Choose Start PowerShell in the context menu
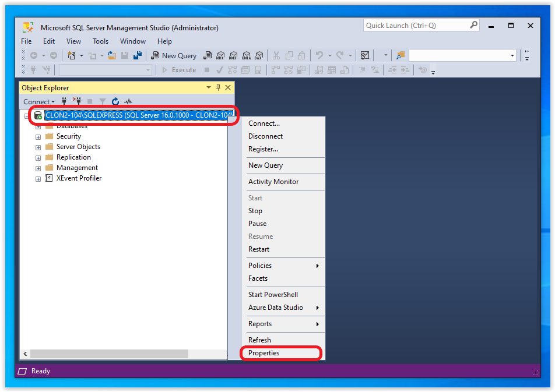 pyautogui.click(x=283, y=295)
